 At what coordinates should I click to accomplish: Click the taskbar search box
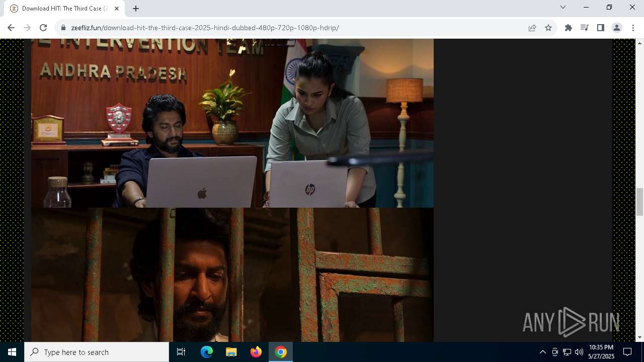click(97, 352)
